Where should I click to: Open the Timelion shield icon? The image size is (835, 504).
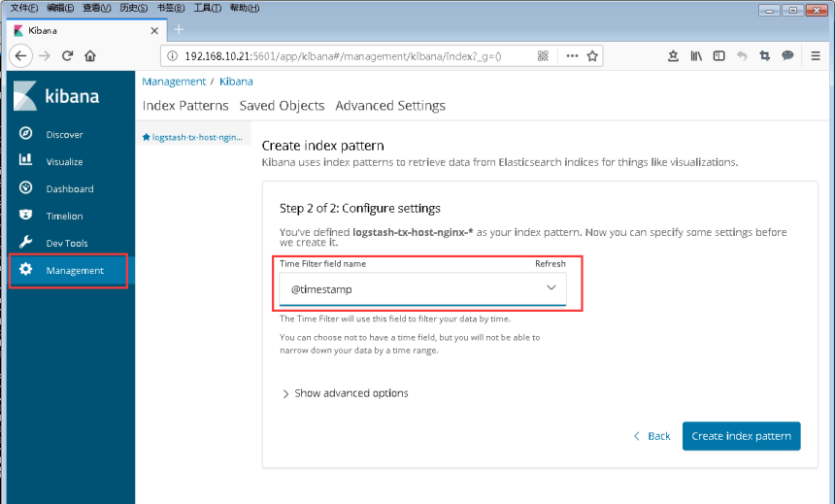(26, 216)
